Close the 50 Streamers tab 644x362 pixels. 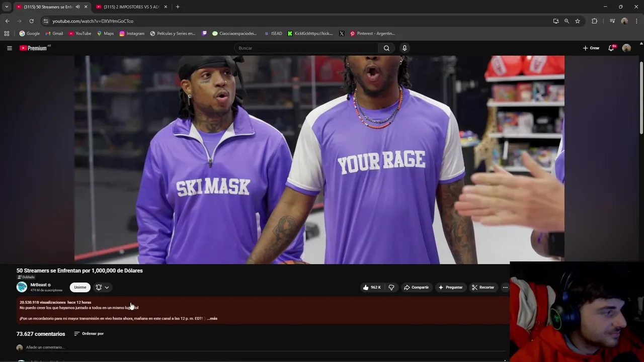click(x=86, y=7)
